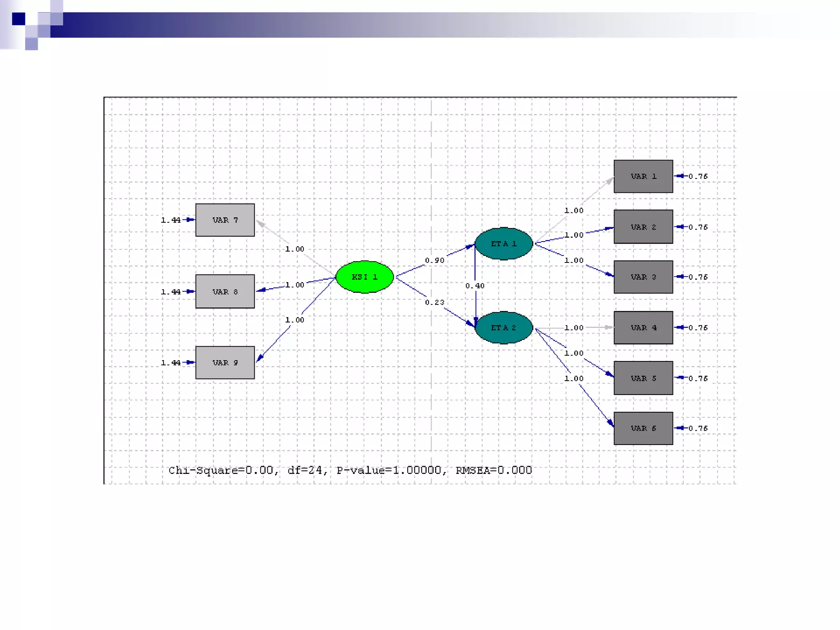This screenshot has height=630, width=840.
Task: Click the VAR 5 observed variable box
Action: [x=643, y=378]
